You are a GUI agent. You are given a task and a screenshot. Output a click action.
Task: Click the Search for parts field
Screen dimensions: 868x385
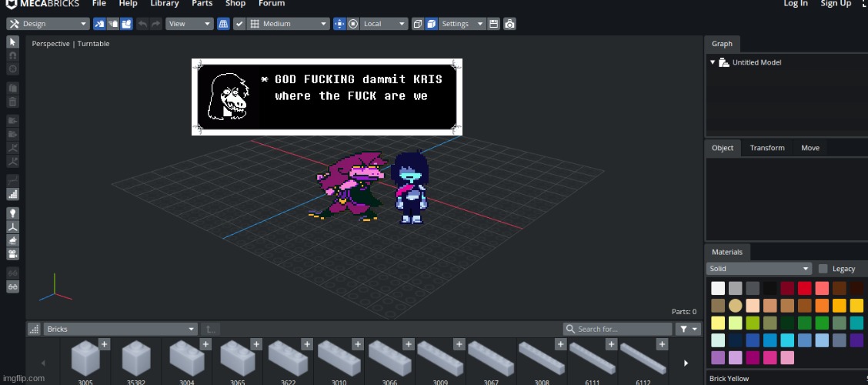pyautogui.click(x=618, y=329)
